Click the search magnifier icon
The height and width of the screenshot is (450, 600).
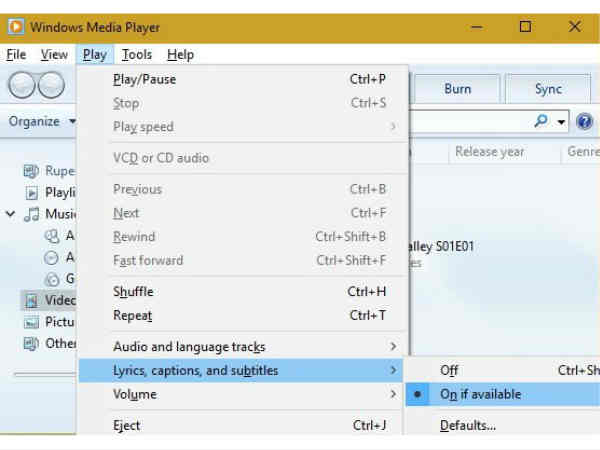(541, 121)
